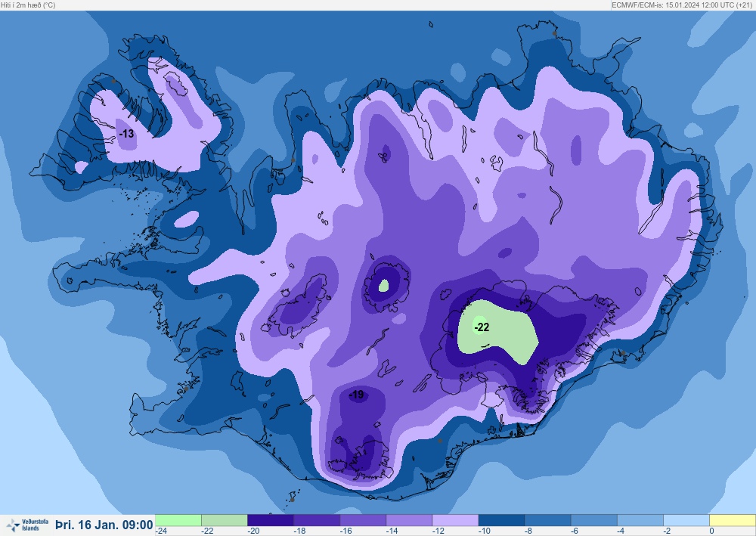Pick the legend swatch between -8 and -6
The width and height of the screenshot is (756, 536).
pos(548,520)
